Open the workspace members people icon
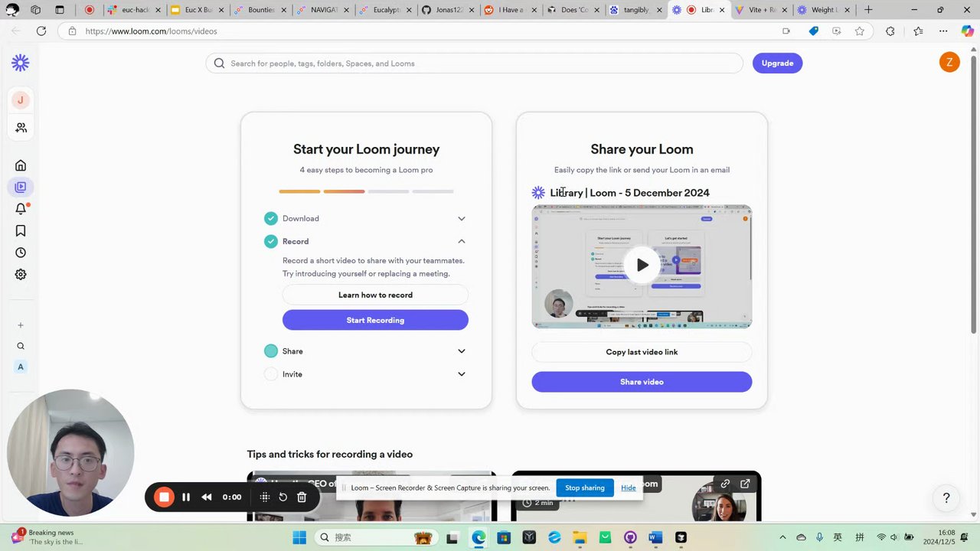980x551 pixels. coord(21,128)
